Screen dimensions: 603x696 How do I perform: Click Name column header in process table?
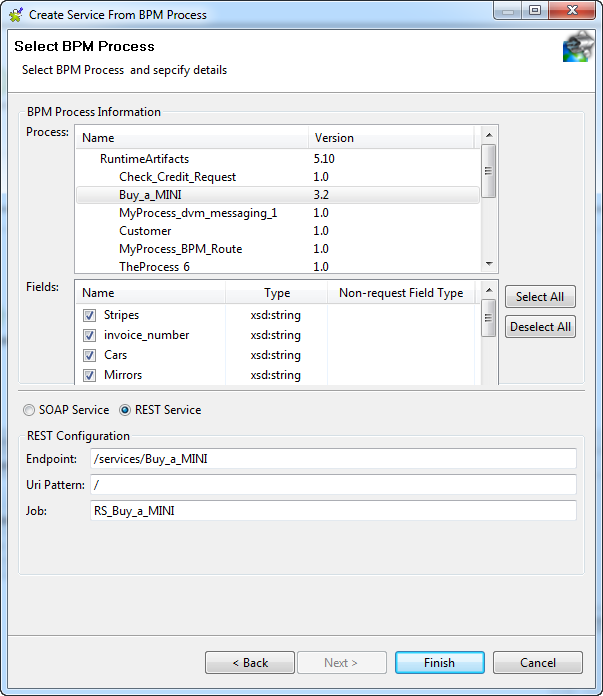pos(192,138)
